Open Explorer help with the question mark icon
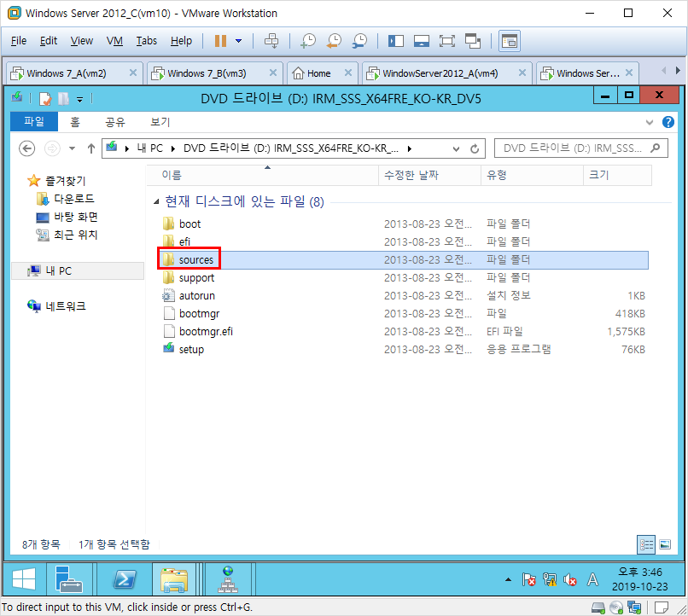Viewport: 688px width, 616px height. tap(668, 122)
